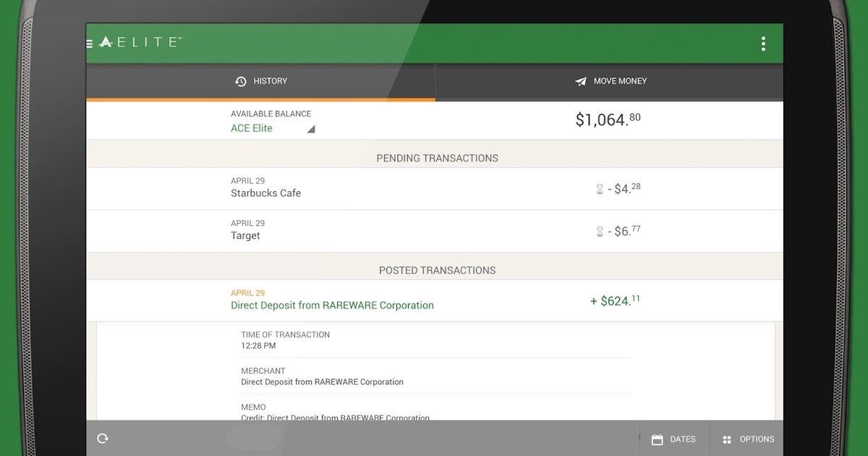The width and height of the screenshot is (868, 456).
Task: Click the History clock icon
Action: (x=241, y=82)
